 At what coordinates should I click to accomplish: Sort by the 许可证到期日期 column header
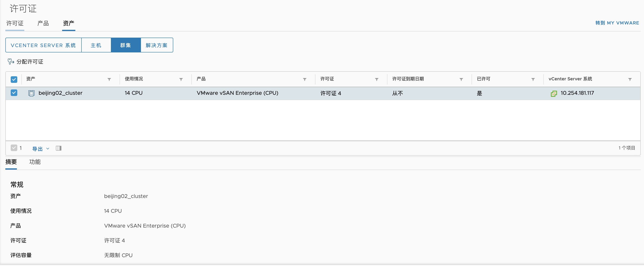(408, 79)
